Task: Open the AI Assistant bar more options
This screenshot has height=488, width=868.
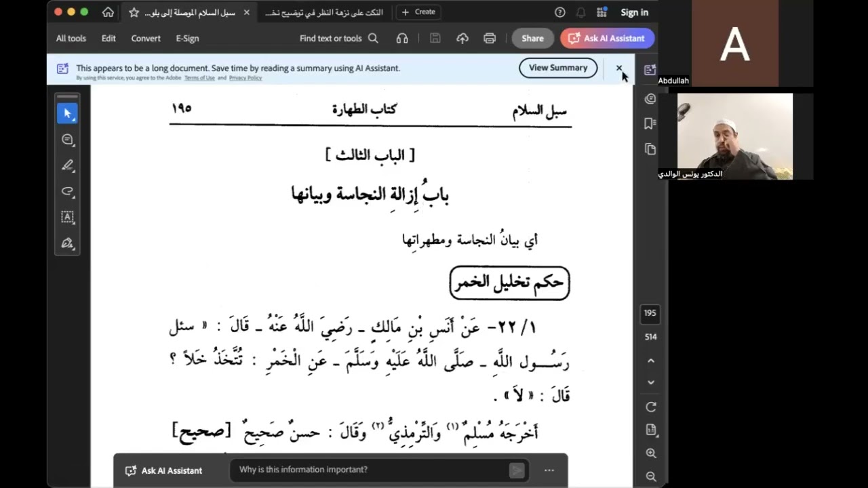Action: click(549, 470)
